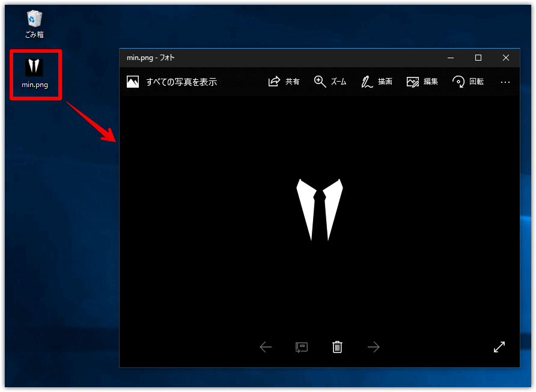Click the Share (共有) toolbar button
536x392 pixels.
(284, 82)
